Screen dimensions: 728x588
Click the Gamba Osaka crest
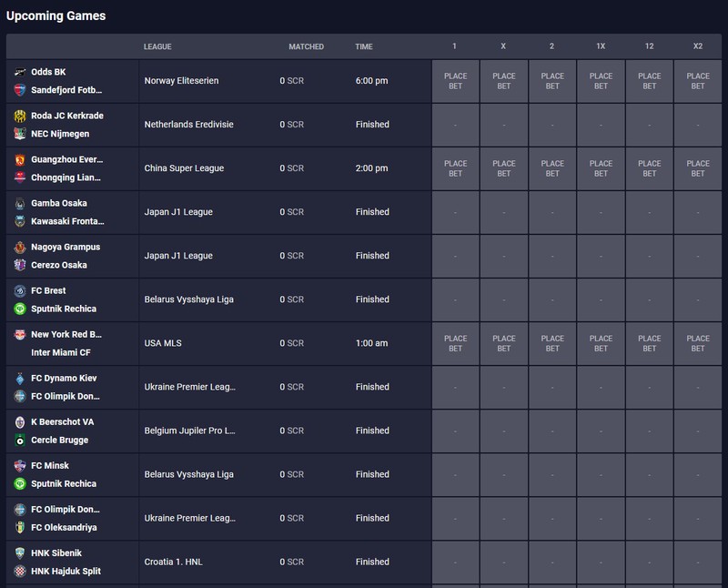[20, 203]
